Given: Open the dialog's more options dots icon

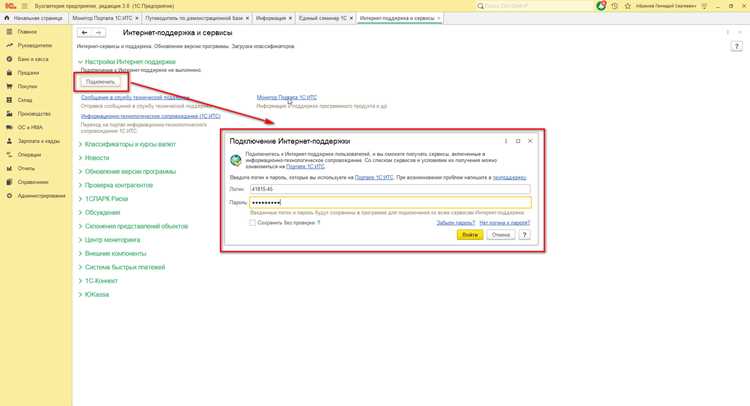Looking at the screenshot, I should (x=506, y=141).
